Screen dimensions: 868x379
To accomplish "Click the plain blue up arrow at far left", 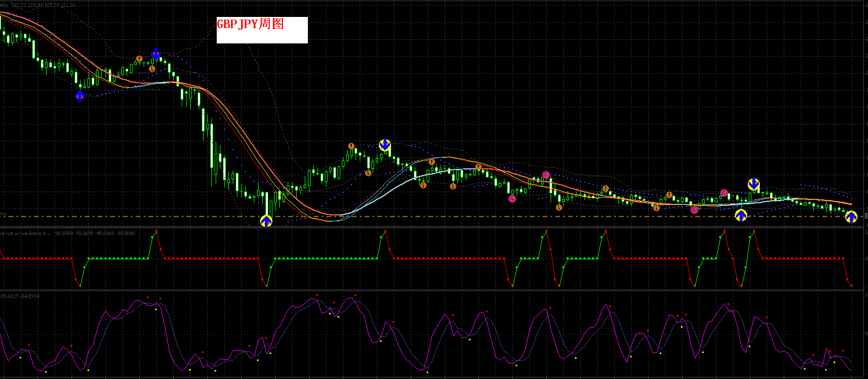I will tap(79, 96).
